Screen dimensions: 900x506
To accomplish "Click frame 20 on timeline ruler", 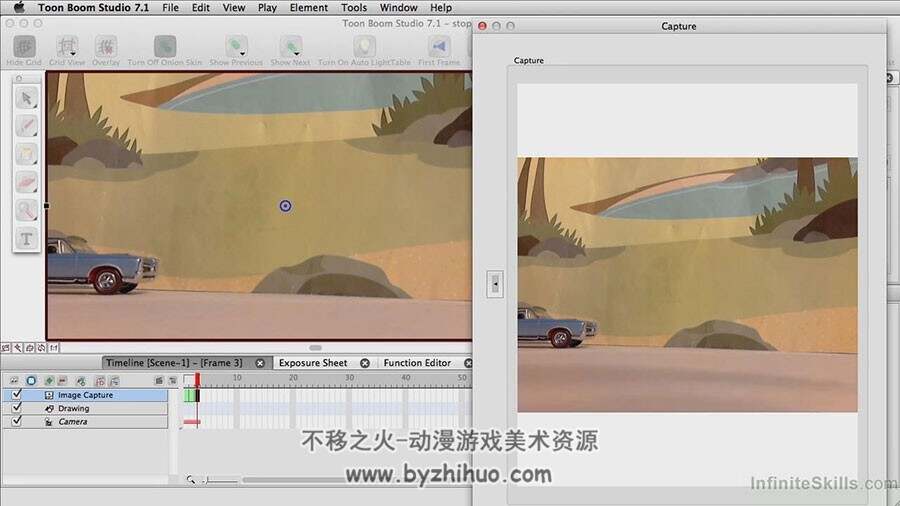I will point(293,377).
